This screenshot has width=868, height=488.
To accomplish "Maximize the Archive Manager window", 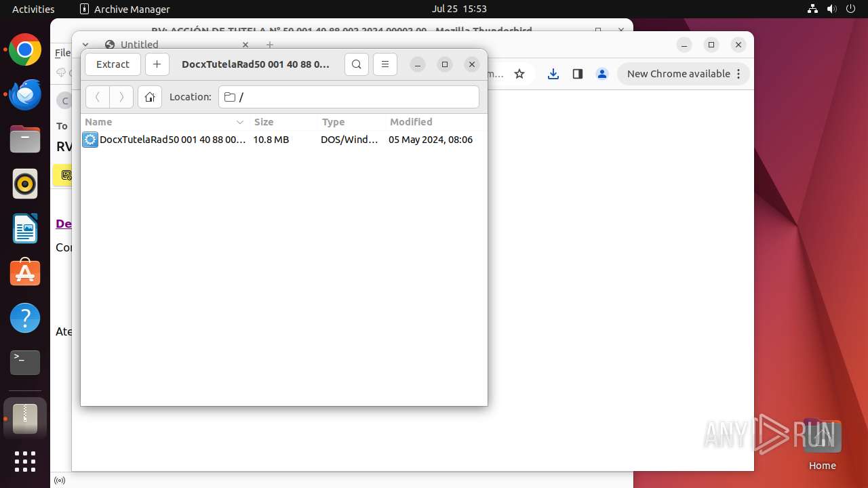I will click(x=445, y=64).
